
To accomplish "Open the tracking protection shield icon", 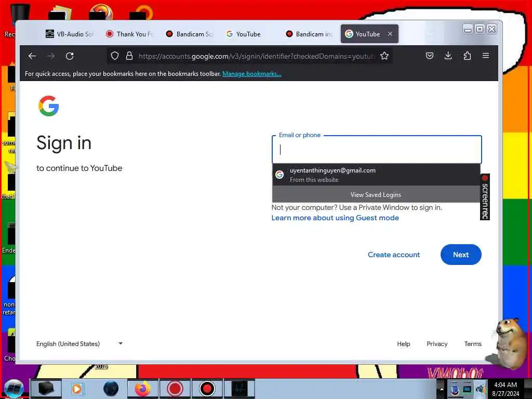I will (x=115, y=56).
